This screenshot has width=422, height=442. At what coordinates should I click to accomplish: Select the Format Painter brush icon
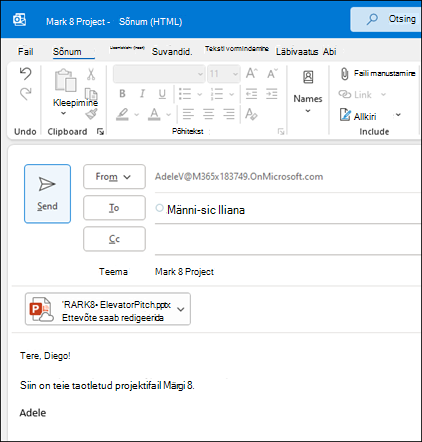[x=91, y=114]
